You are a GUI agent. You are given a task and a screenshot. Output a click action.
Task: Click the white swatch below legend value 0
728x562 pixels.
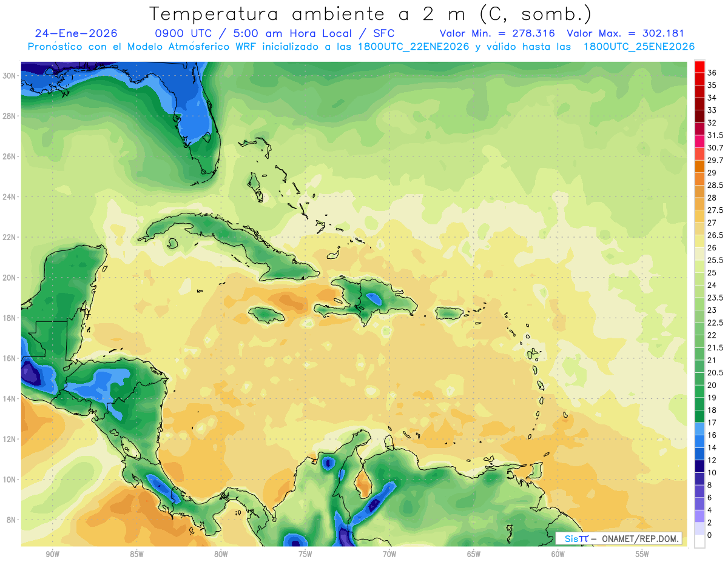[699, 541]
